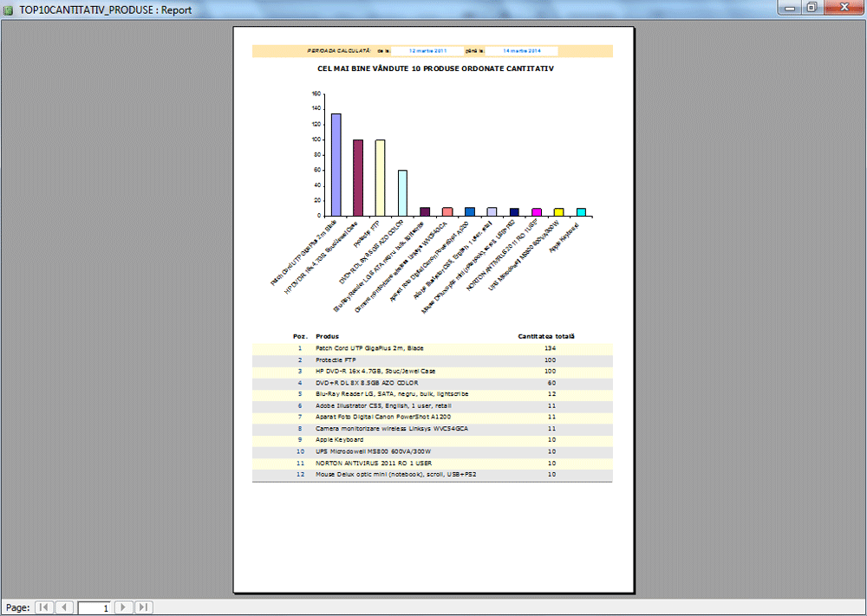This screenshot has height=616, width=867.
Task: Jump to the last report page
Action: [x=143, y=607]
